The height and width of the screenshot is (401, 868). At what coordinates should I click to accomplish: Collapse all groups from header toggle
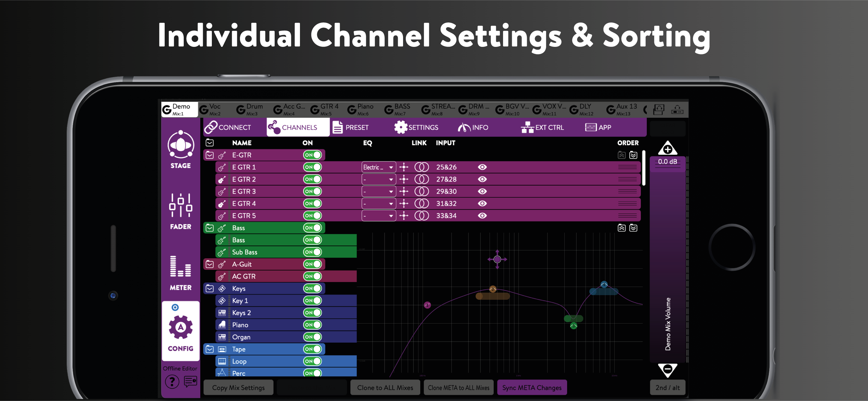210,142
